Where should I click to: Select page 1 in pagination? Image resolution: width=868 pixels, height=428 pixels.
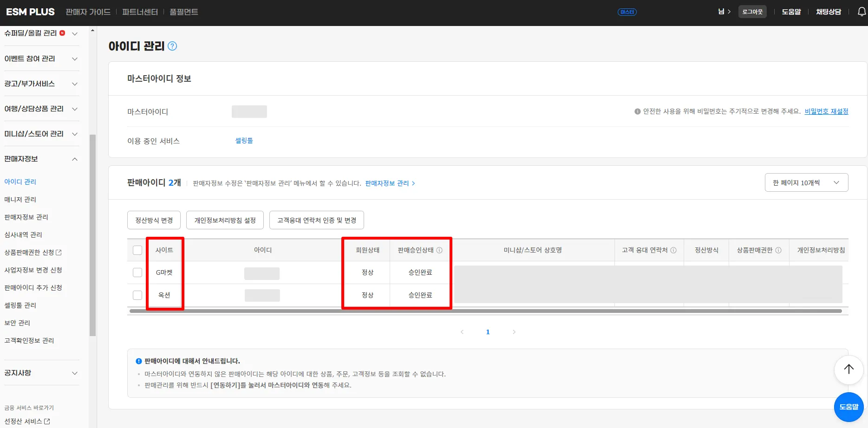[x=488, y=332]
